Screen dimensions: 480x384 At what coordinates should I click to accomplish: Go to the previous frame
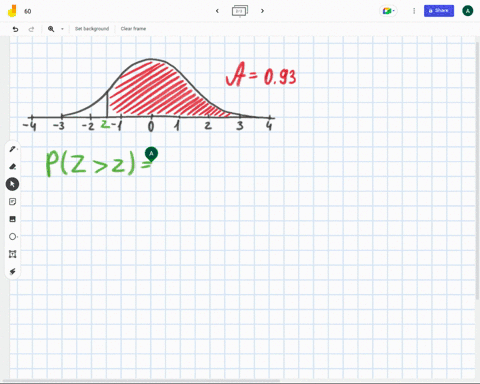pyautogui.click(x=217, y=11)
